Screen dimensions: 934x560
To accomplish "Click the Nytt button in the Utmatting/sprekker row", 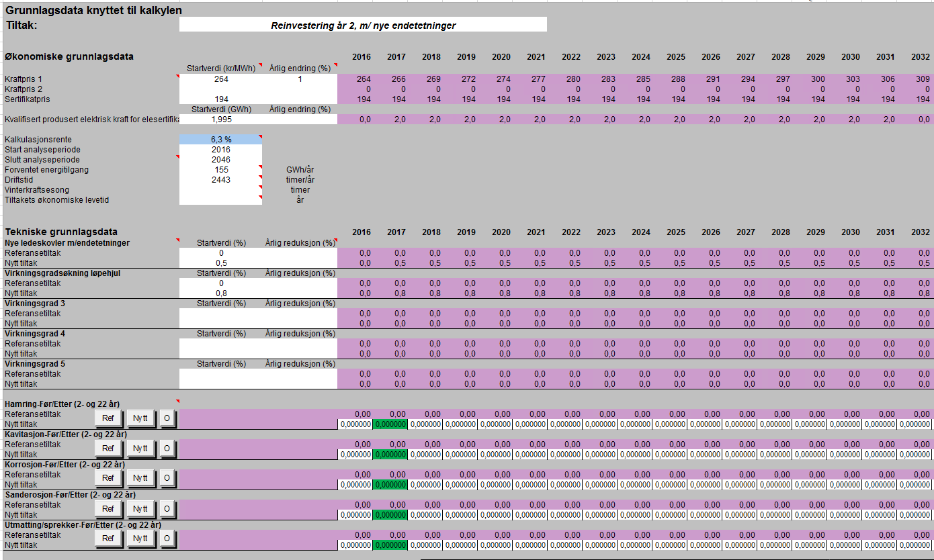I will coord(140,539).
